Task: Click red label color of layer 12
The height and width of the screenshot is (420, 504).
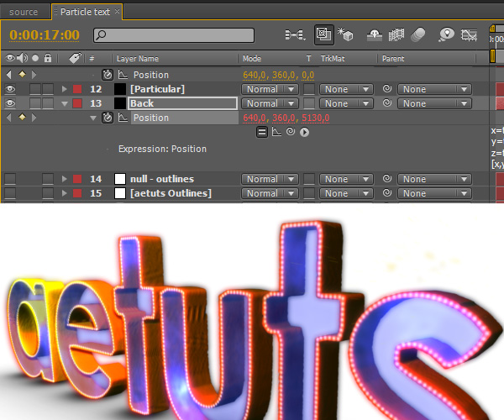Action: [x=77, y=89]
